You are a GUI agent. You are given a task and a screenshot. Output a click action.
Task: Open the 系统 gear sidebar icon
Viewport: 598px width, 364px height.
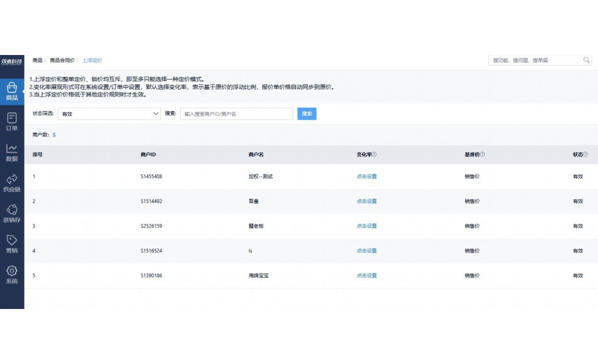[x=12, y=274]
